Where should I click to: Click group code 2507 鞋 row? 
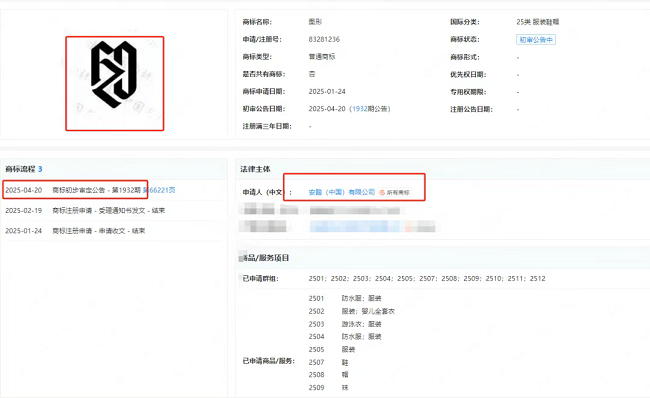[x=328, y=362]
